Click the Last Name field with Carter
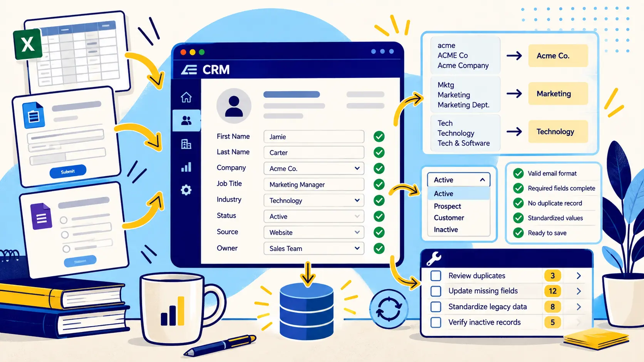 [x=314, y=153]
